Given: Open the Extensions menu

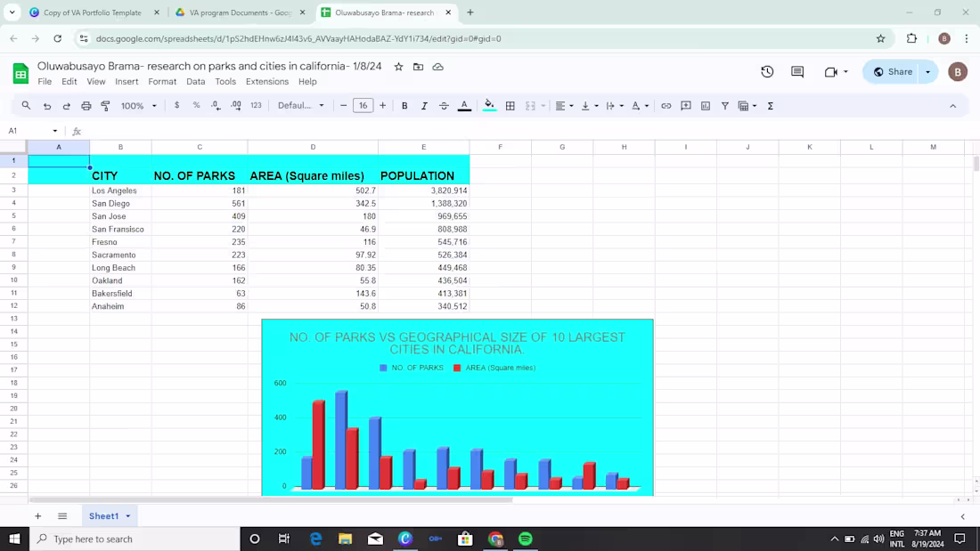Looking at the screenshot, I should [267, 81].
